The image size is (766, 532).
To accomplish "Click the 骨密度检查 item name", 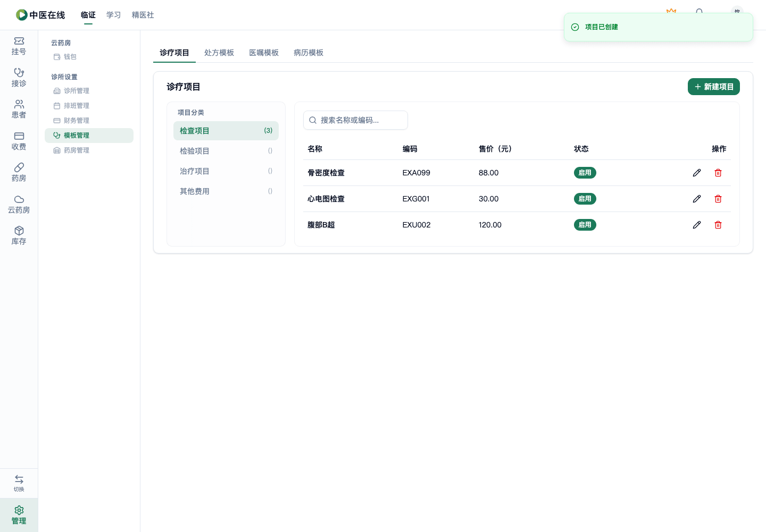I will click(326, 173).
